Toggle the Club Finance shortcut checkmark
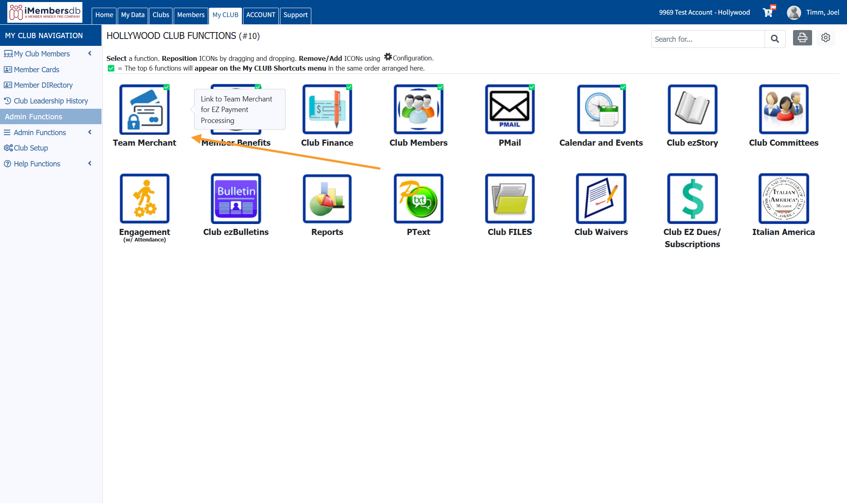Image resolution: width=847 pixels, height=504 pixels. (349, 87)
